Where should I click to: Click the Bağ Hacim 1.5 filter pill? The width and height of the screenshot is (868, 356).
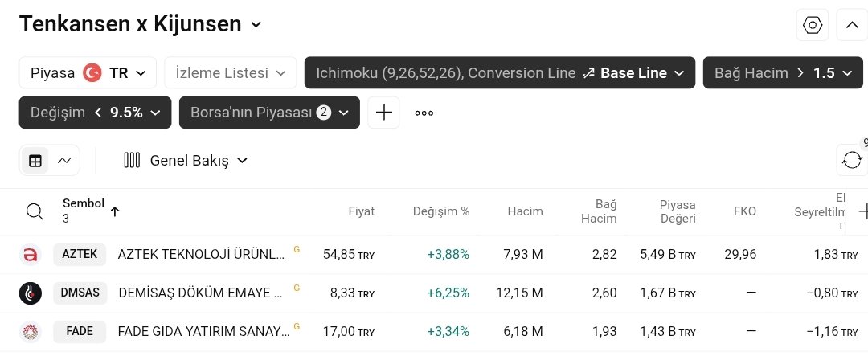click(x=783, y=72)
